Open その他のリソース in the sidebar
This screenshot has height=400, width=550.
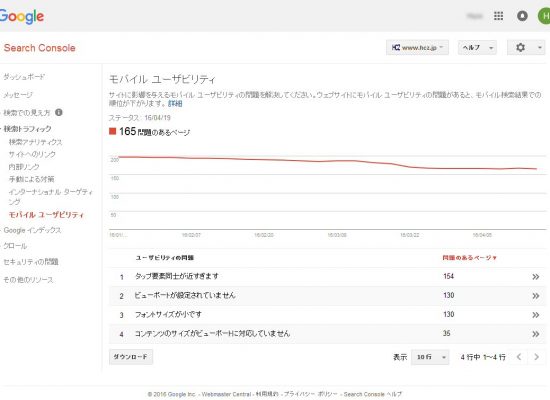click(28, 280)
